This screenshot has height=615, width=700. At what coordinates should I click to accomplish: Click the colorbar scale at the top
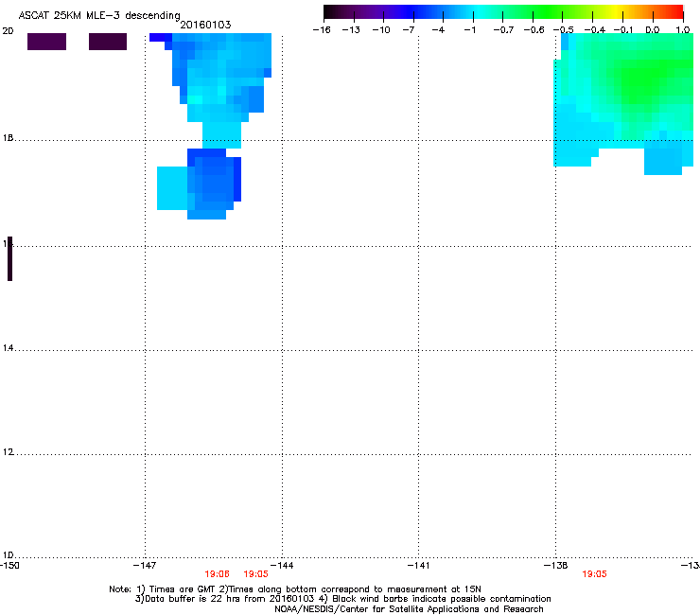(x=503, y=12)
